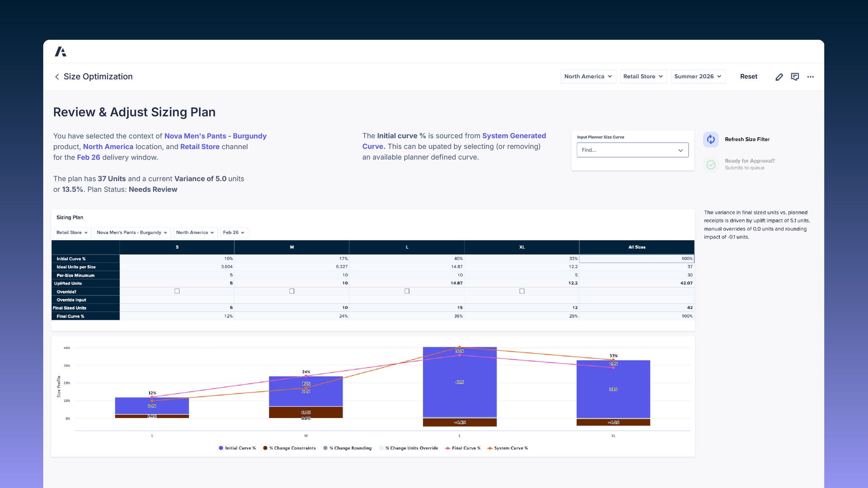
Task: Open the Input Planner Size Curve dropdown
Action: coord(632,150)
